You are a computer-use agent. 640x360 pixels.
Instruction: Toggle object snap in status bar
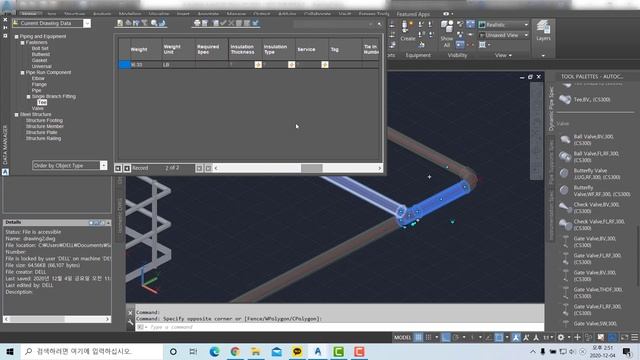(499, 337)
